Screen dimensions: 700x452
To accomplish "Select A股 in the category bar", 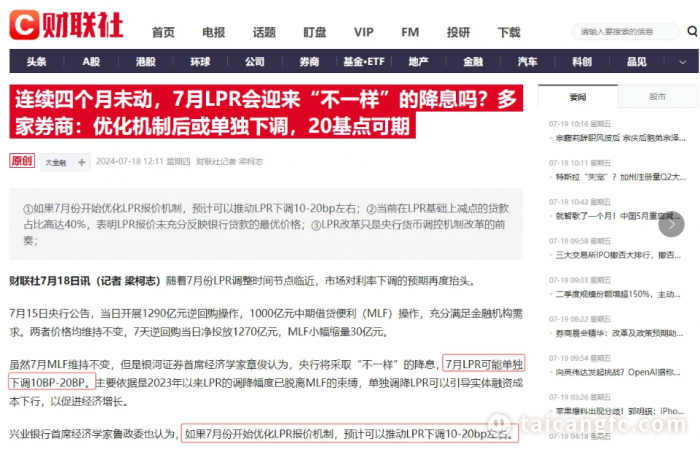I will pyautogui.click(x=91, y=62).
